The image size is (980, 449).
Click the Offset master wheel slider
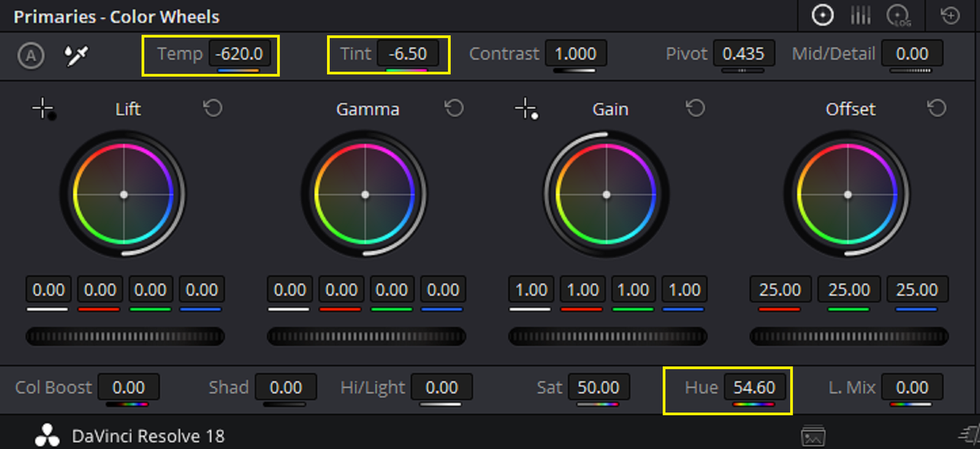(849, 336)
